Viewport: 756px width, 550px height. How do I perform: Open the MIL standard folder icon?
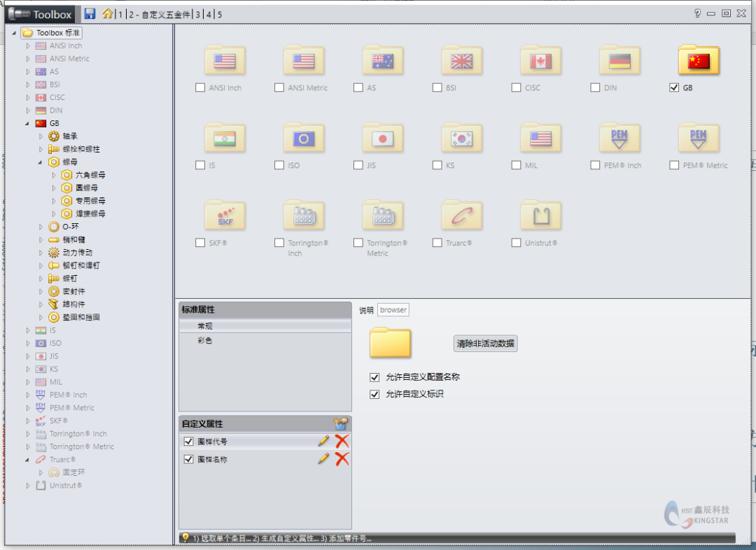click(541, 138)
